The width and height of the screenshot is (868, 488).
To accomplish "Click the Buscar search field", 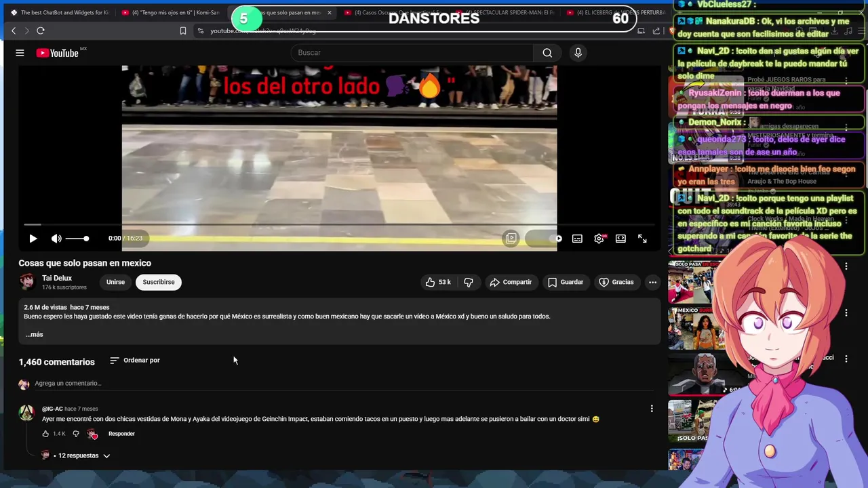I will [x=412, y=53].
